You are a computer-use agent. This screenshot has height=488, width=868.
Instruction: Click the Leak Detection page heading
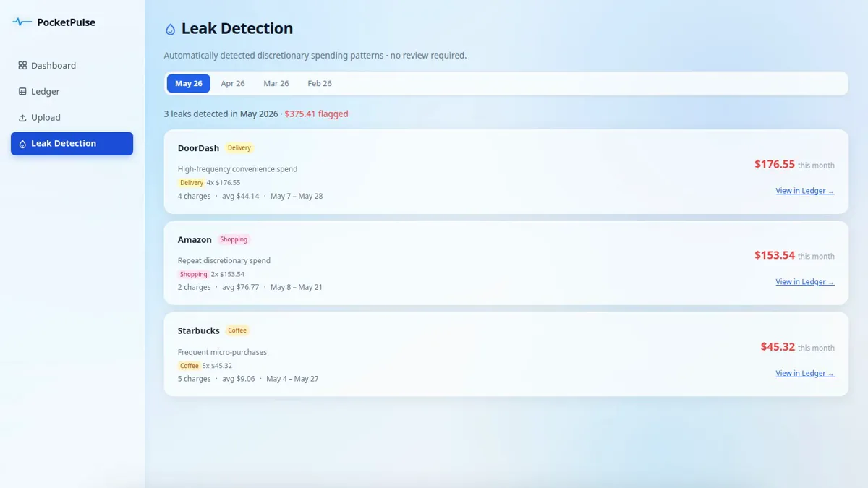pyautogui.click(x=237, y=29)
